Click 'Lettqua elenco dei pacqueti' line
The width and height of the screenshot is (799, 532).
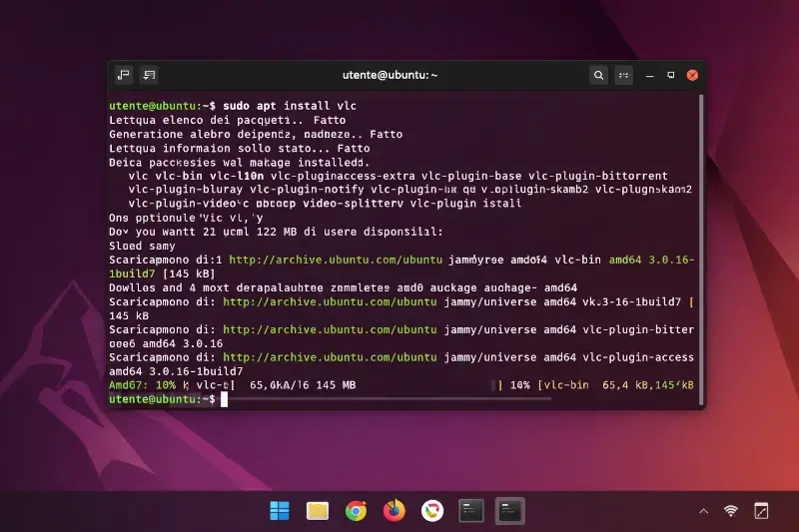coord(227,120)
